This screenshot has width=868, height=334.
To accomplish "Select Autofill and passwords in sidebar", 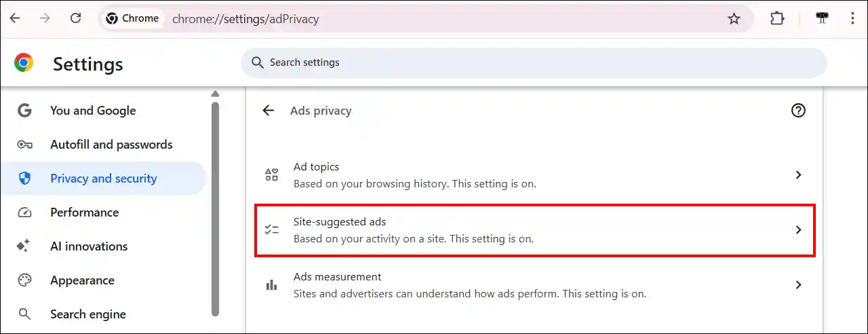I will coord(111,145).
